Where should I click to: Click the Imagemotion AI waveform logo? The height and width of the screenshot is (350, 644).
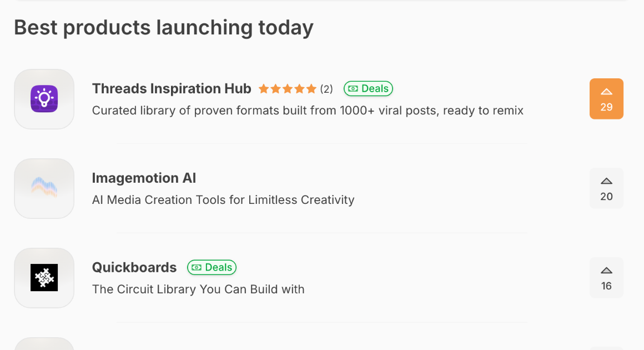click(x=44, y=189)
